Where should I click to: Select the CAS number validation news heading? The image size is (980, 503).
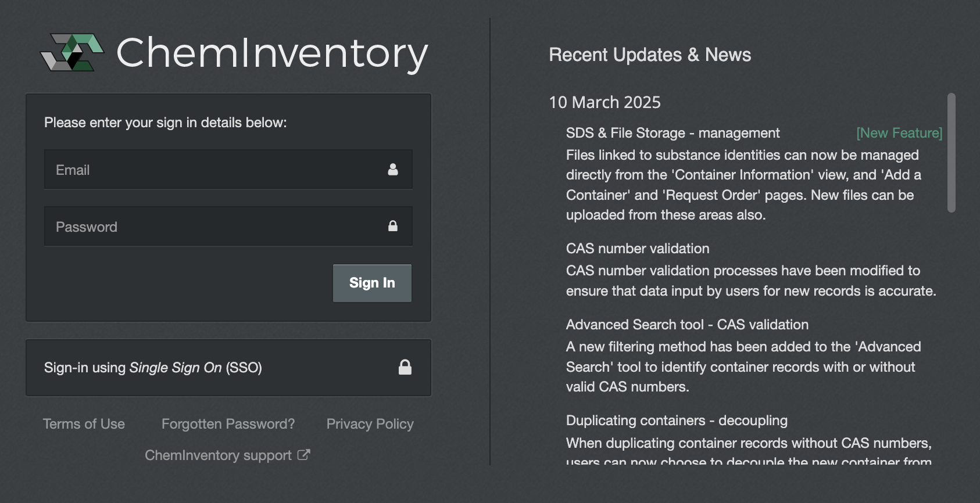pyautogui.click(x=638, y=249)
